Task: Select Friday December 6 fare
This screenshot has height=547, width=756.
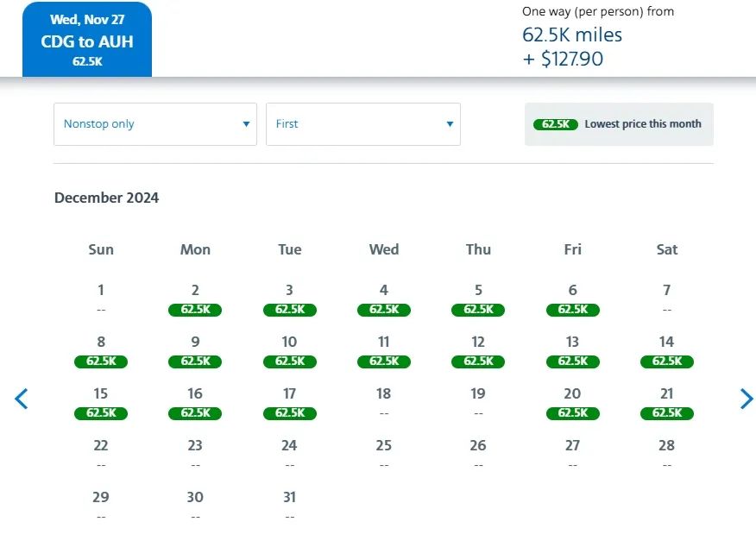Action: (572, 300)
